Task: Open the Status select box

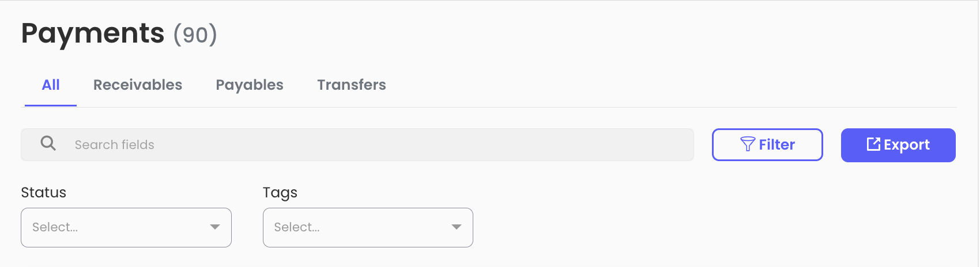Action: coord(126,227)
